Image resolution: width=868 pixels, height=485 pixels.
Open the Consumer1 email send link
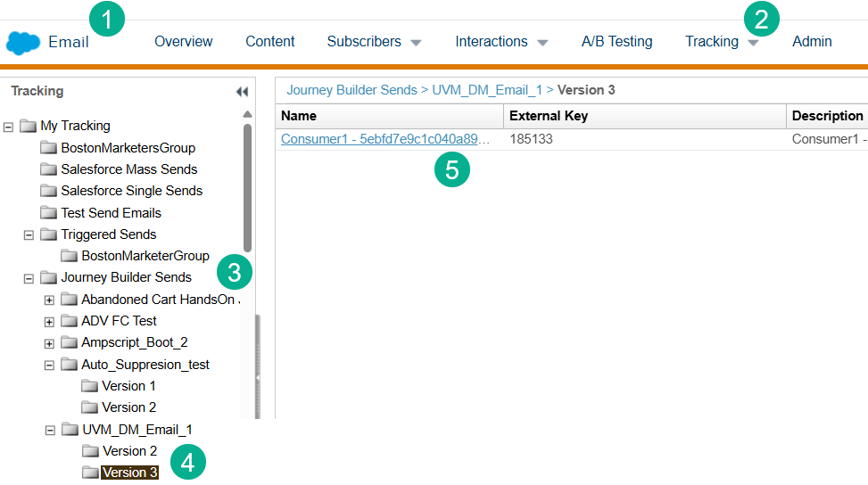tap(384, 139)
